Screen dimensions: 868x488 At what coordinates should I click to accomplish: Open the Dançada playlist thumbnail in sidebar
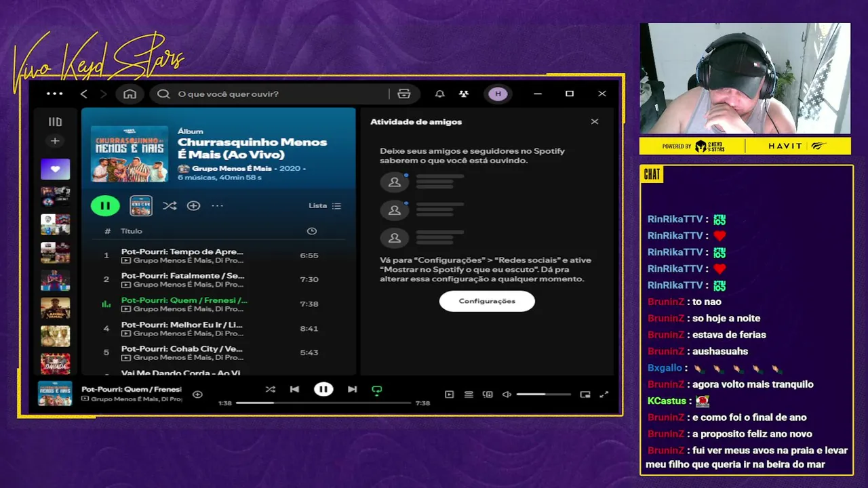pyautogui.click(x=55, y=363)
